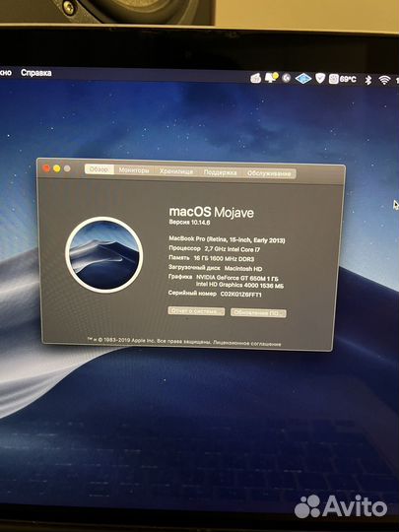Viewport: 399px width, 532px height.
Task: Open the Обслуживание tab
Action: pos(269,173)
